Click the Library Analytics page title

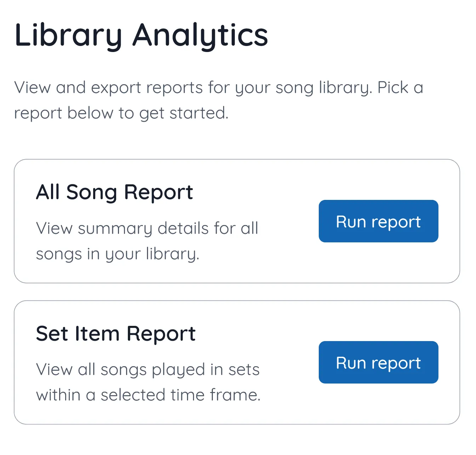pyautogui.click(x=141, y=35)
